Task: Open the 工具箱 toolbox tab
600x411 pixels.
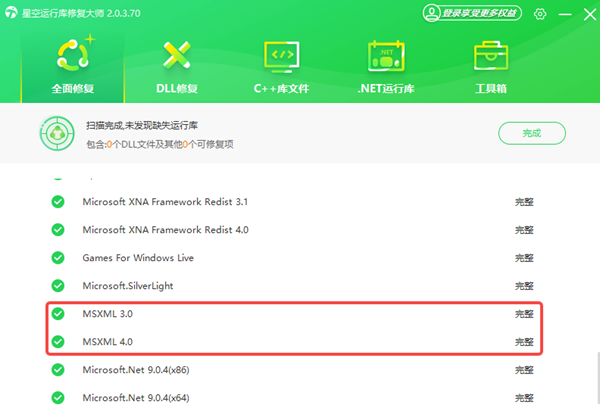Action: pyautogui.click(x=491, y=67)
